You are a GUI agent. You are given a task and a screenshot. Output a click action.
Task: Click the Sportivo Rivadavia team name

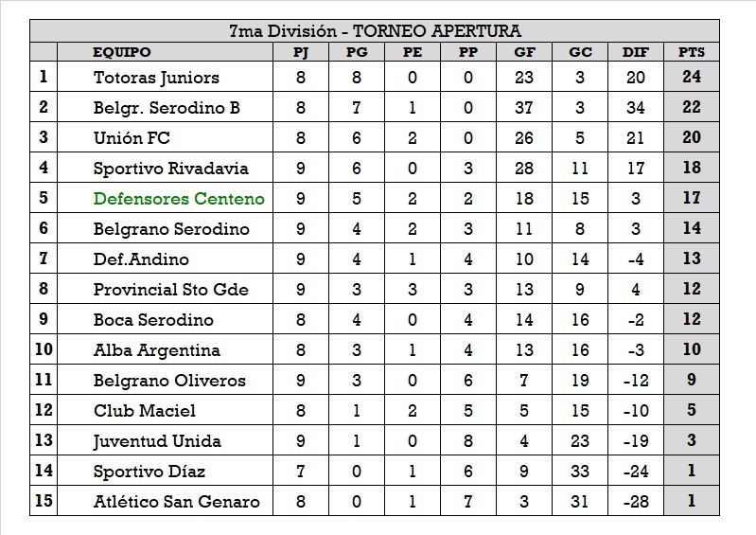[171, 169]
